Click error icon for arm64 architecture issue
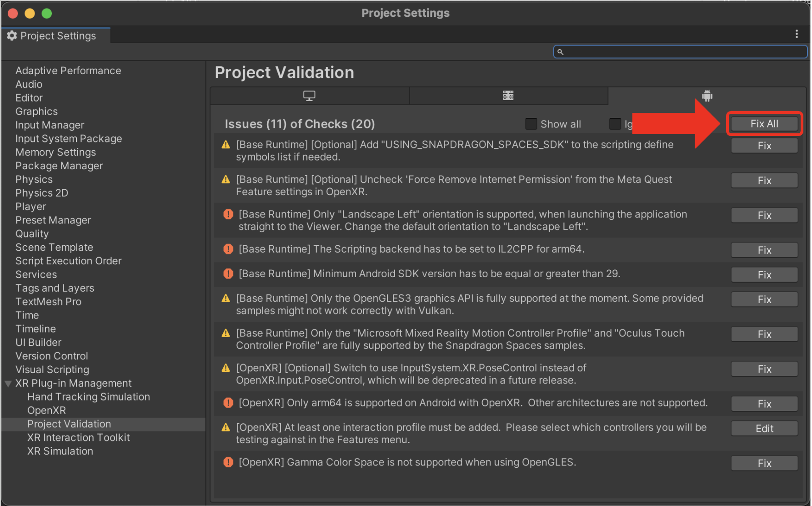The image size is (812, 506). 228,403
